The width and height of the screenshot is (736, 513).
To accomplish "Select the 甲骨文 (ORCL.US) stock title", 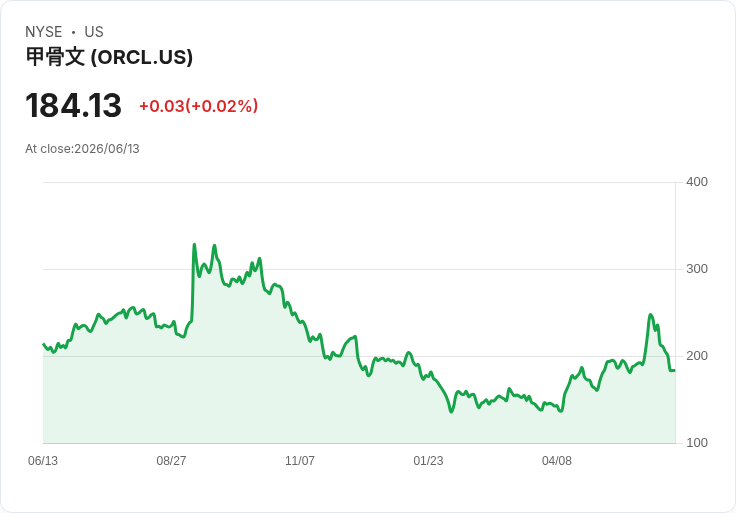I will coord(109,57).
